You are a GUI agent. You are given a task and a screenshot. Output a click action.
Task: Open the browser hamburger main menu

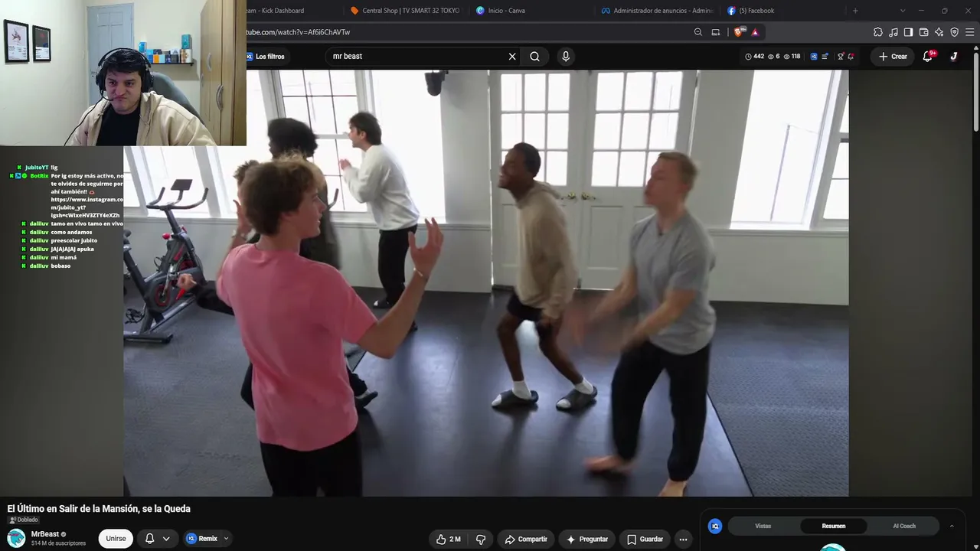pyautogui.click(x=970, y=32)
